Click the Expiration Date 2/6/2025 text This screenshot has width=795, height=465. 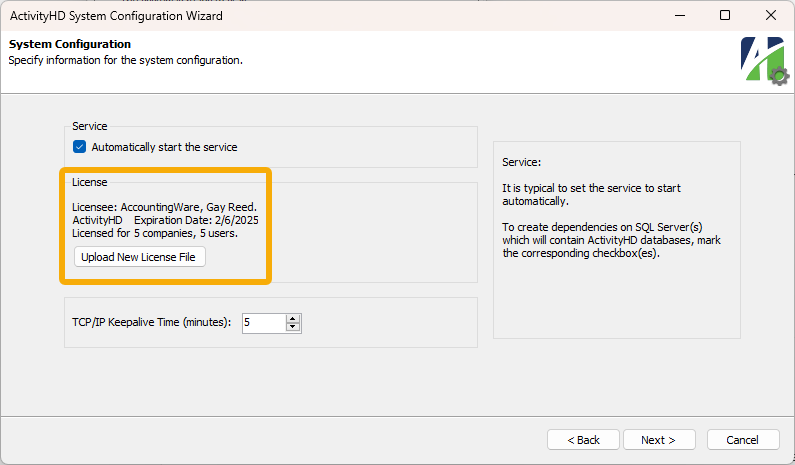click(x=196, y=220)
